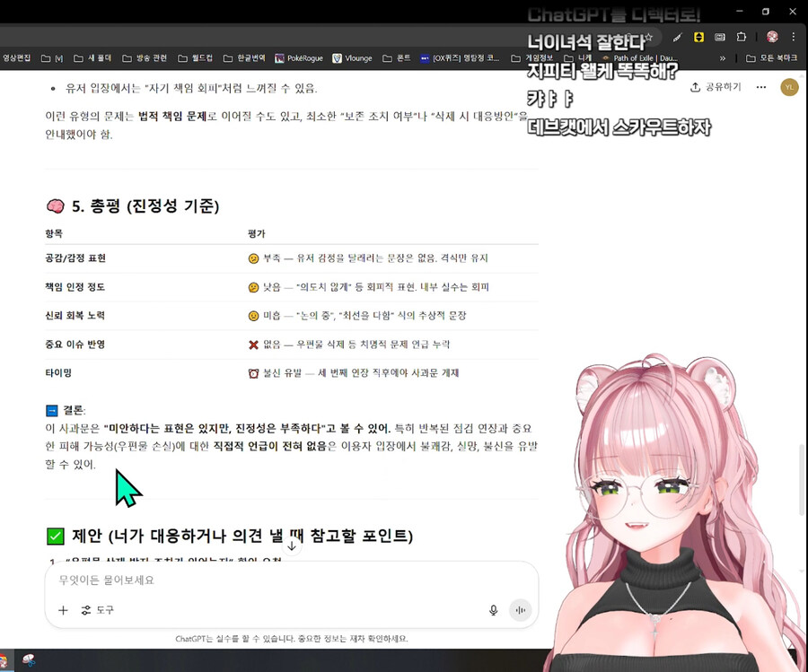Open the browser profile avatar

[772, 37]
